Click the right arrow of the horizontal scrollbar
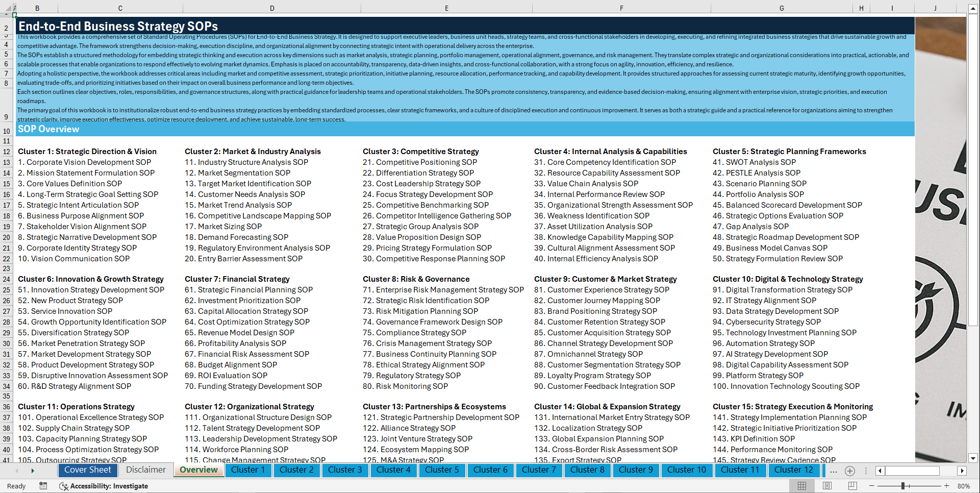Viewport: 980px width, 493px height. [963, 471]
